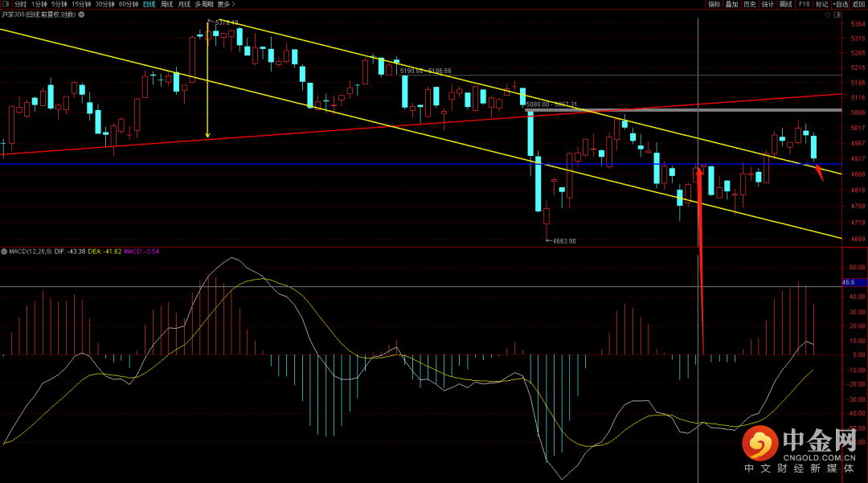Viewport: 868px width, 483px height.
Task: Activate the 画线 drawing tools
Action: click(785, 4)
